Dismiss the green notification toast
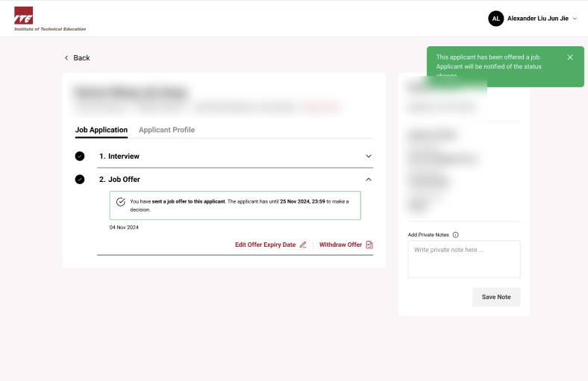The width and height of the screenshot is (588, 381). [x=570, y=57]
